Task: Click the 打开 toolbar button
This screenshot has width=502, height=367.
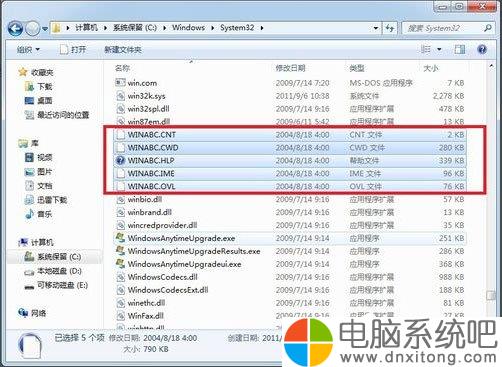Action: (73, 50)
